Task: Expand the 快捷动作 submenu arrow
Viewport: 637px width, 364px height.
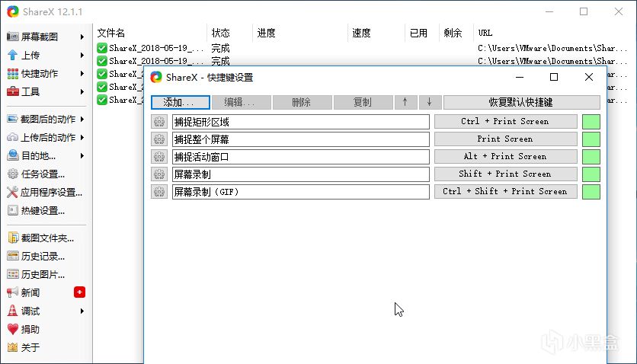Action: [x=82, y=73]
